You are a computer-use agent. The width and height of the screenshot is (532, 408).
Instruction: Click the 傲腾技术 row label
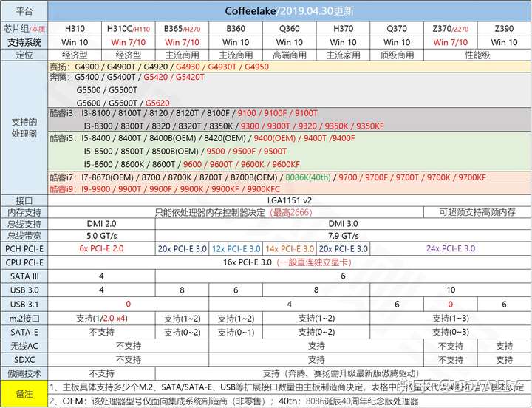(x=24, y=374)
